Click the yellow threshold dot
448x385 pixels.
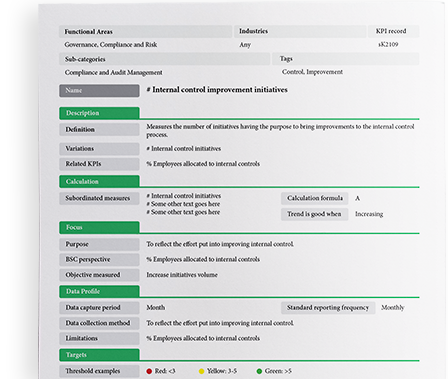pos(201,371)
